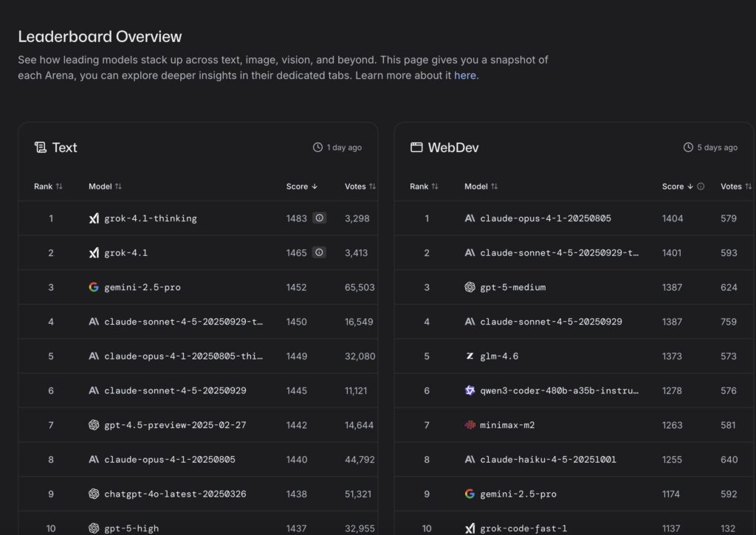
Task: Click the Qwen icon beside qwen3-coder-480b
Action: [470, 390]
